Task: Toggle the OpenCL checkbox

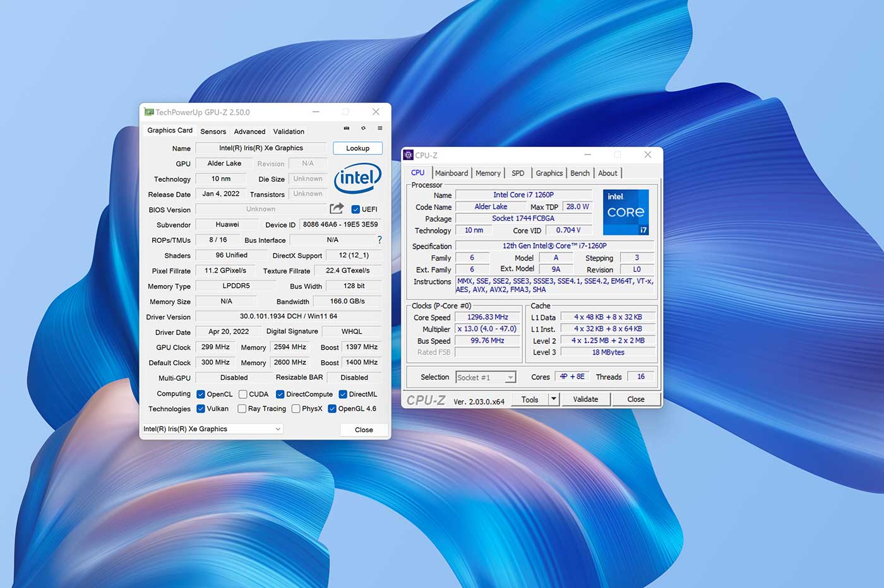Action: [201, 394]
